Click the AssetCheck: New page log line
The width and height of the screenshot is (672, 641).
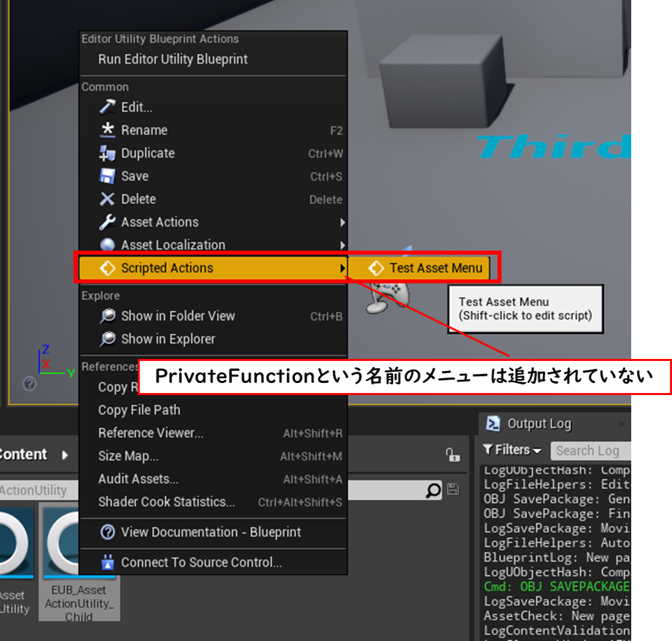[x=556, y=616]
